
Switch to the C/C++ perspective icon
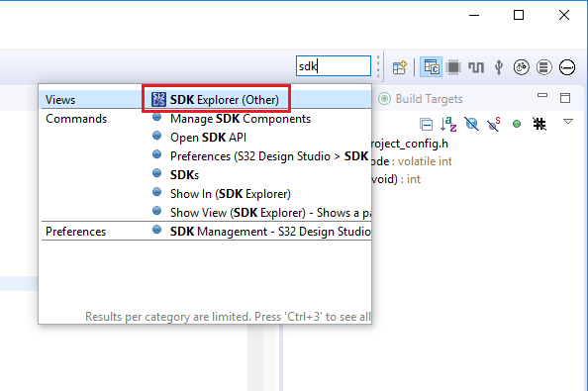tap(432, 67)
